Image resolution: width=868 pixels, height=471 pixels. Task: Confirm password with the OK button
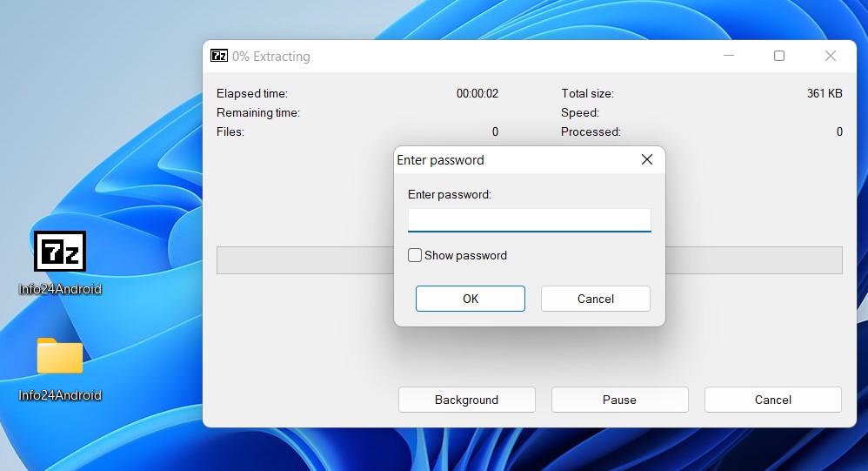(470, 299)
